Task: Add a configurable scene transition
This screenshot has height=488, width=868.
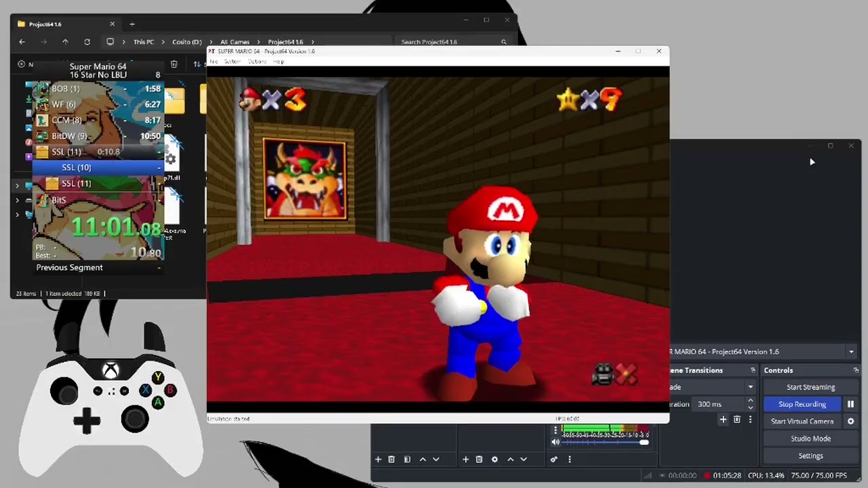Action: pyautogui.click(x=723, y=420)
